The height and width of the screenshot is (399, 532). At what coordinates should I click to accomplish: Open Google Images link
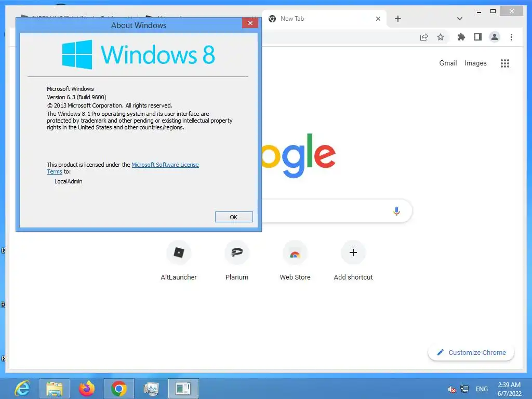tap(475, 63)
